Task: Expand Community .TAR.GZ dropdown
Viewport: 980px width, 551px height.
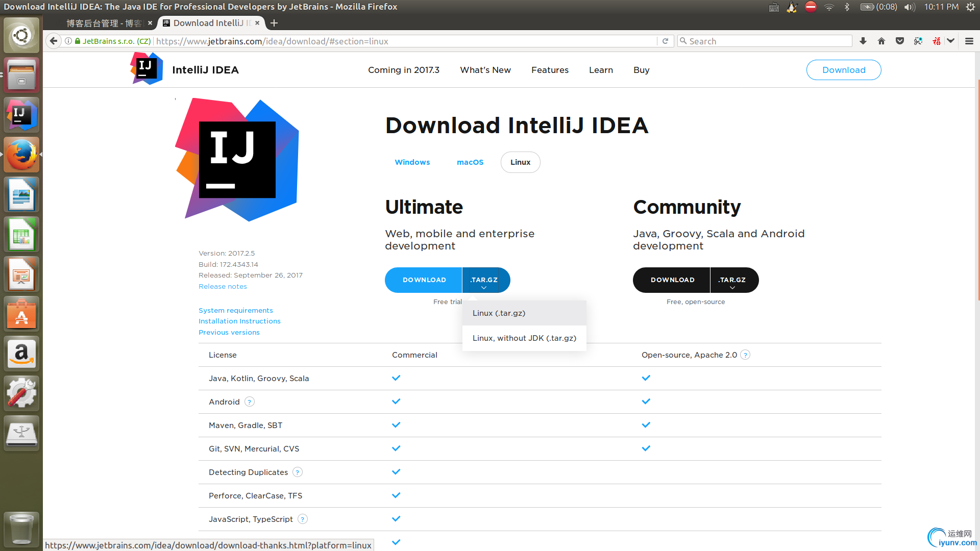Action: (x=733, y=280)
